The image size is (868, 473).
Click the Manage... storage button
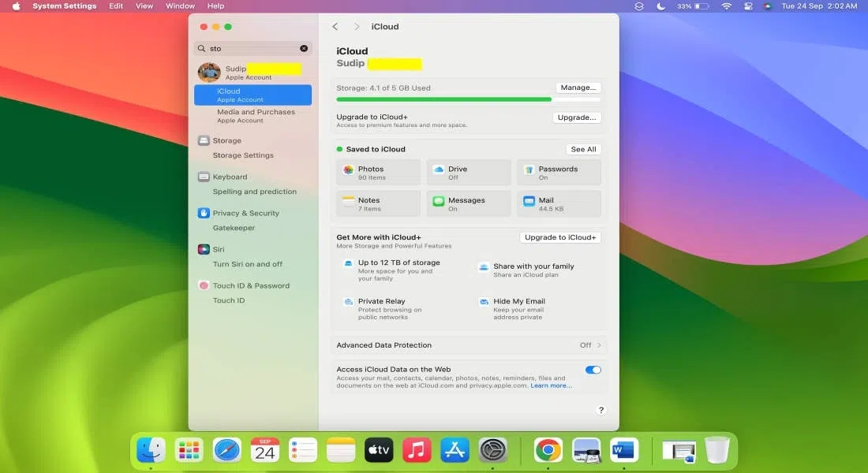[578, 88]
